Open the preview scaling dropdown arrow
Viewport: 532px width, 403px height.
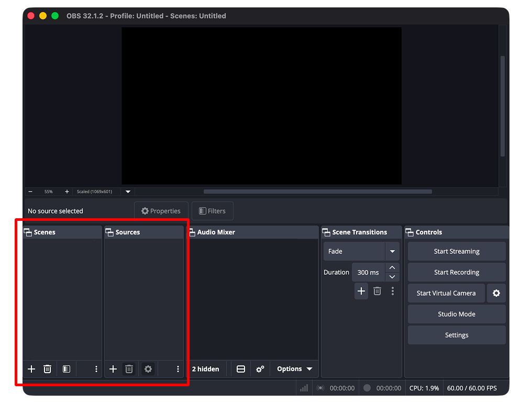pyautogui.click(x=128, y=192)
